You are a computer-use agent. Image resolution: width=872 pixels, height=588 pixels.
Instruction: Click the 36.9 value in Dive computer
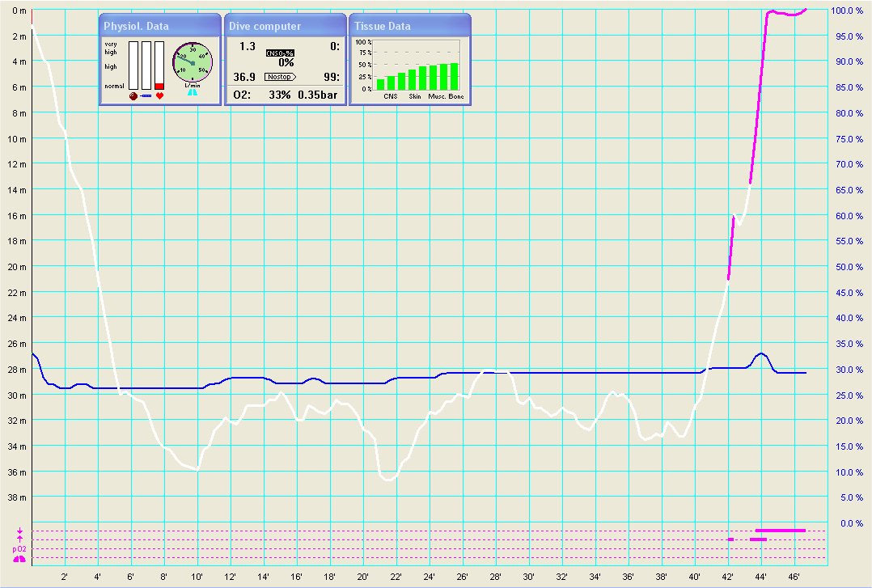pos(244,77)
